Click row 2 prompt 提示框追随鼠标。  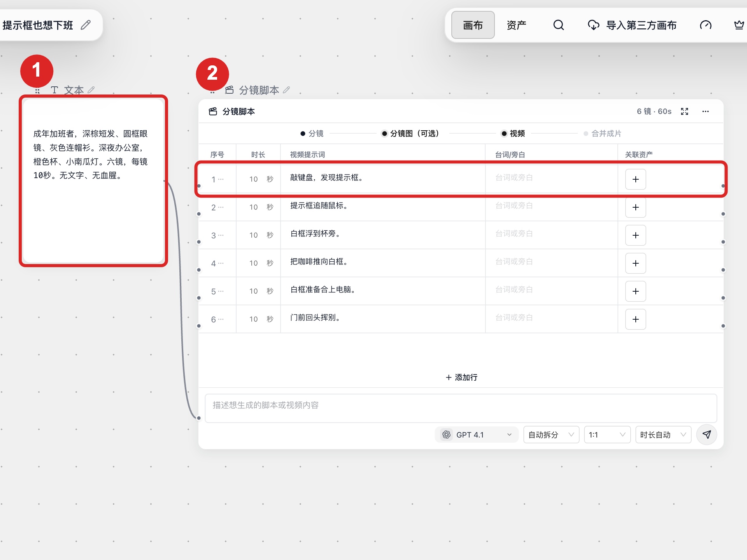pyautogui.click(x=319, y=206)
